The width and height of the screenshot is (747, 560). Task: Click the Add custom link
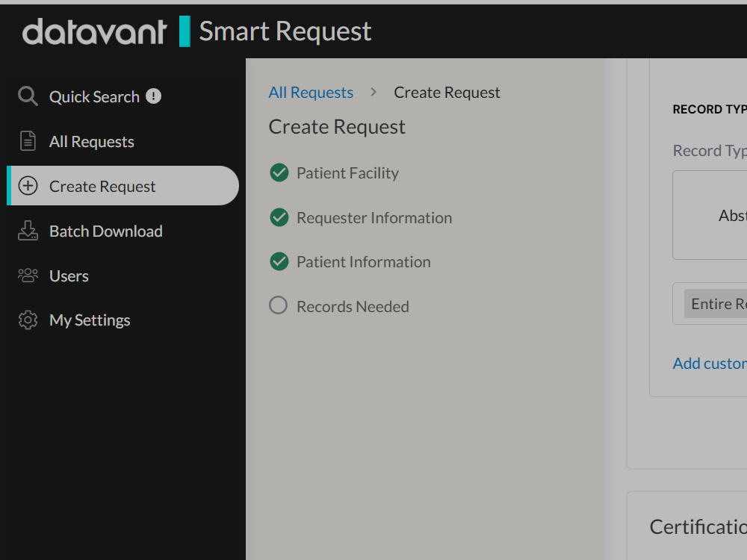[x=710, y=364]
